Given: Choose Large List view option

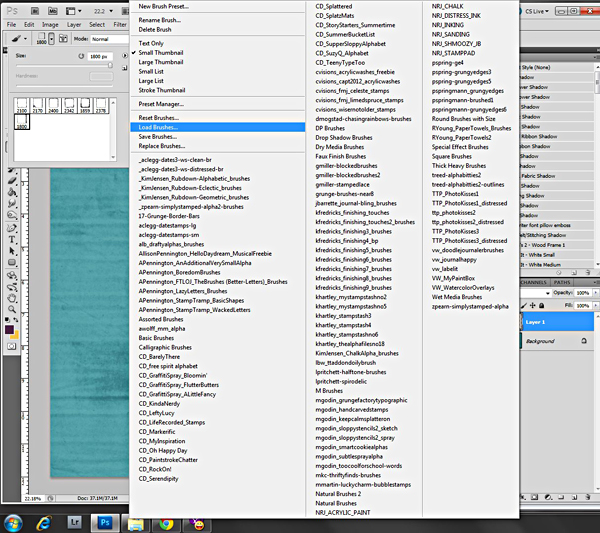Looking at the screenshot, I should pyautogui.click(x=151, y=81).
